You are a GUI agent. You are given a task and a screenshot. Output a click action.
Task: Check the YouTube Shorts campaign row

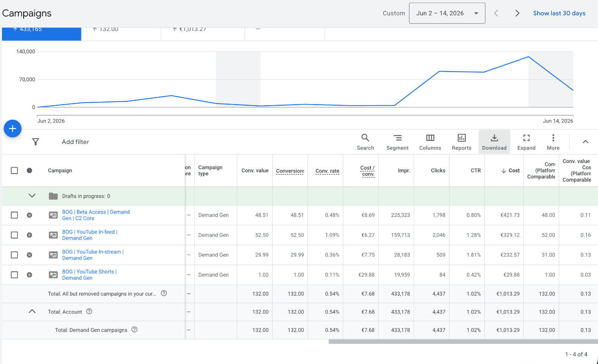click(x=15, y=275)
